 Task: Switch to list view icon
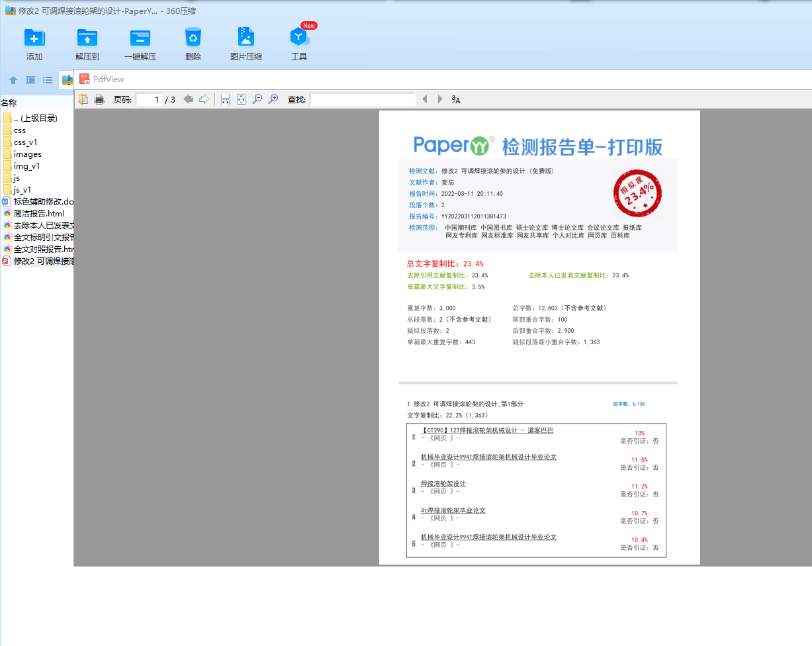(48, 80)
